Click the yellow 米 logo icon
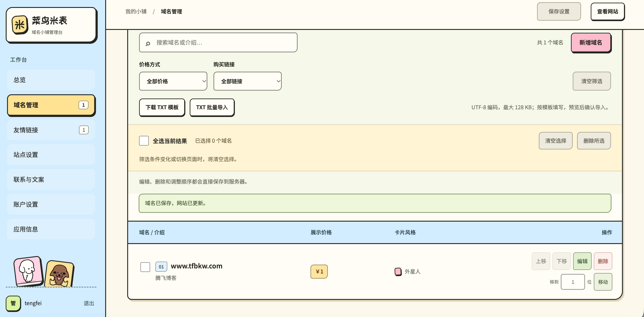Viewport: 644px width, 317px height. (20, 25)
